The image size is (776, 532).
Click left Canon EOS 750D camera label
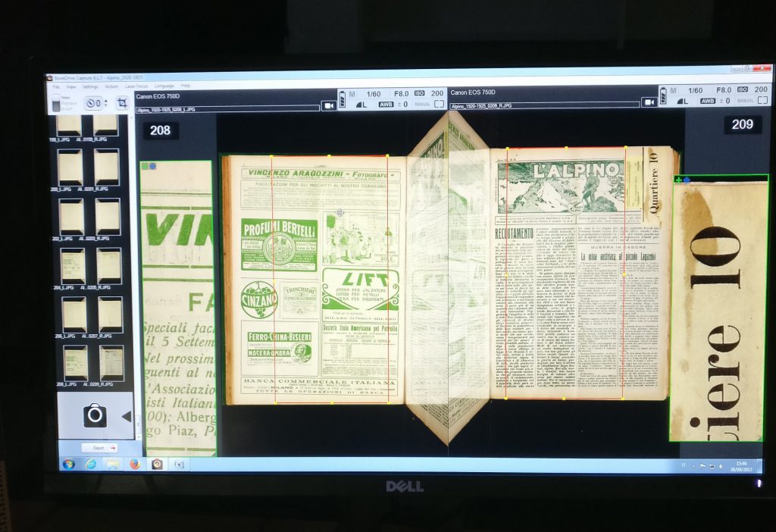pos(158,96)
